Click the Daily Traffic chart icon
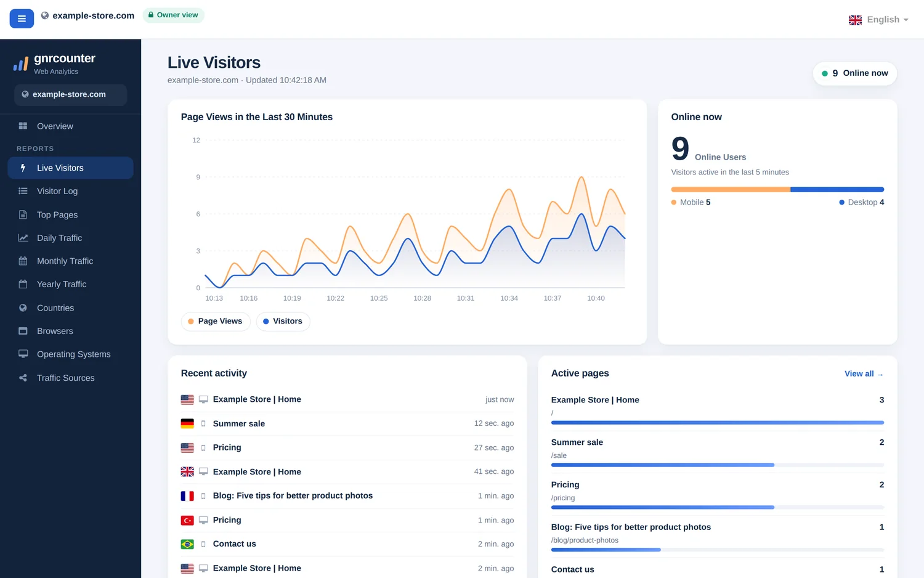Image resolution: width=924 pixels, height=578 pixels. coord(23,238)
